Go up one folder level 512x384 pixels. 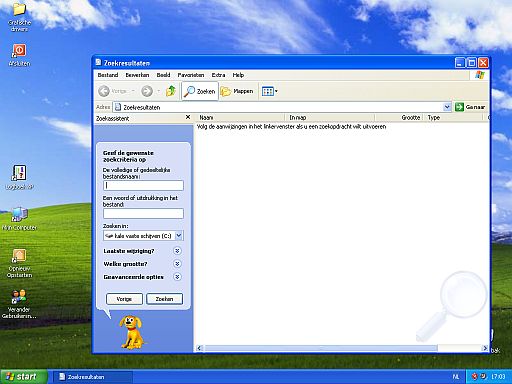point(171,91)
